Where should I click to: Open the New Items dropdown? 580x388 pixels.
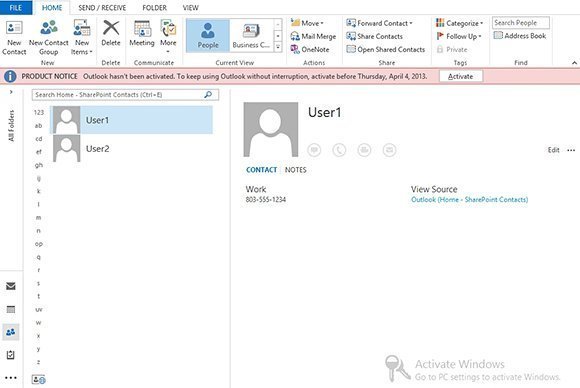81,38
